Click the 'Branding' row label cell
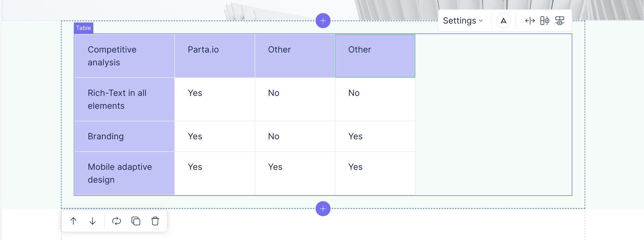644x240 pixels. (125, 136)
